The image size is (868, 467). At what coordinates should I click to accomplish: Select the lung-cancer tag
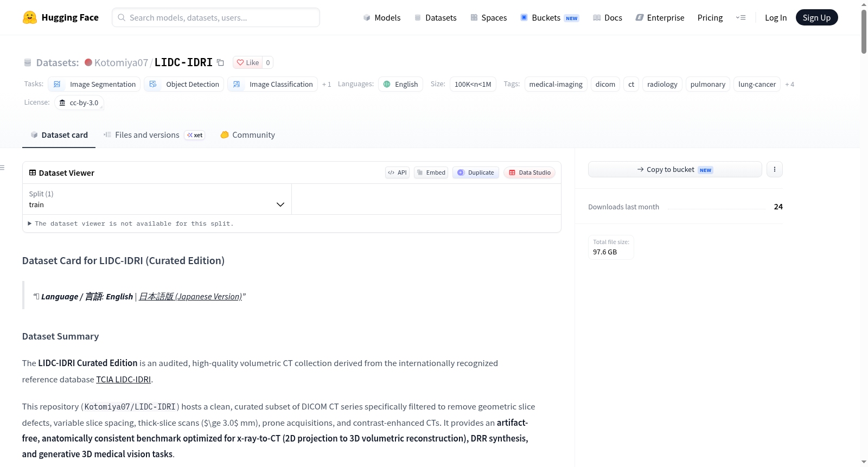(x=757, y=84)
